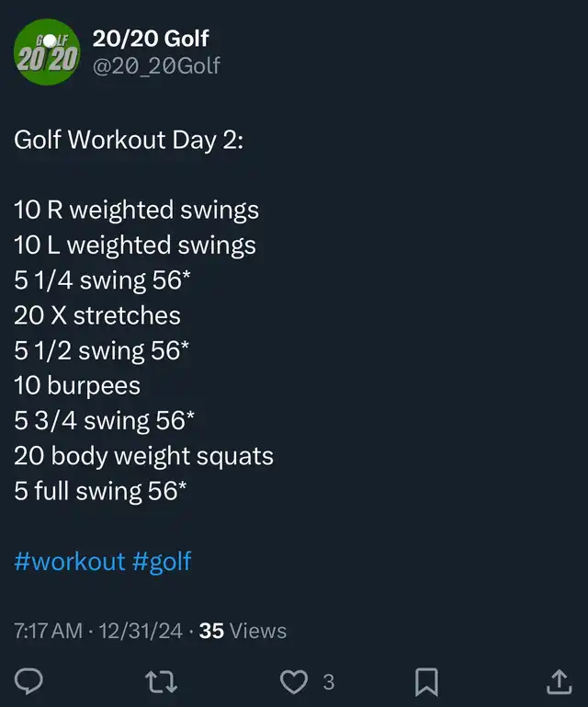Click the like count number 3
Viewport: 588px width, 707px height.
pyautogui.click(x=328, y=682)
